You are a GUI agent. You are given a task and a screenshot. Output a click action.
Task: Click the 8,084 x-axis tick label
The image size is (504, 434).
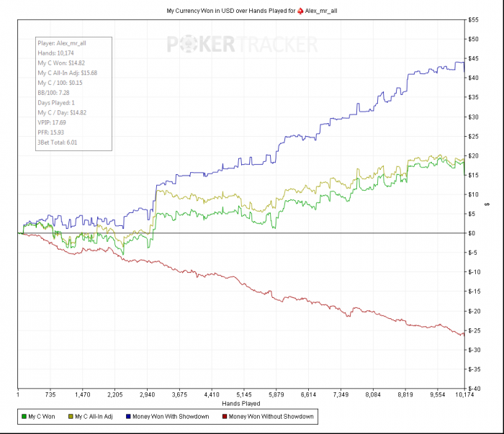click(x=373, y=394)
